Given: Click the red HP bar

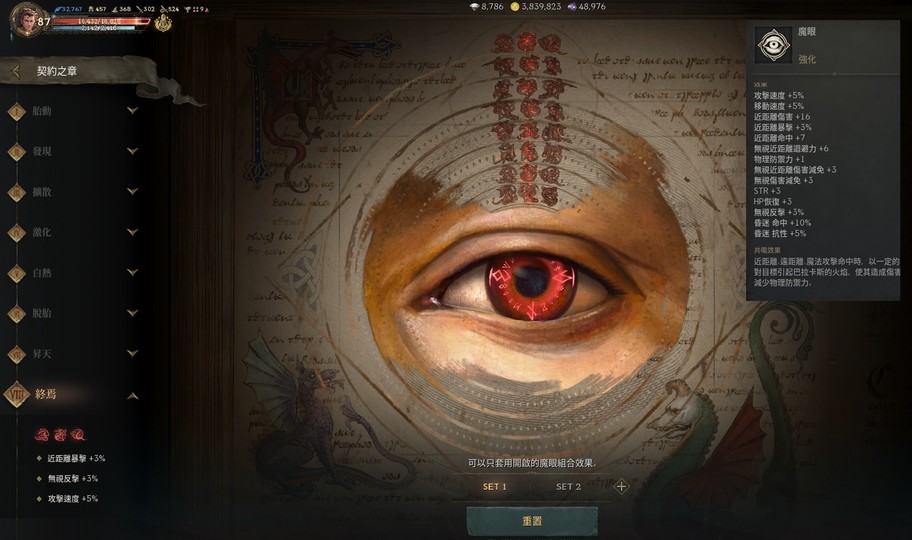Looking at the screenshot, I should (101, 21).
